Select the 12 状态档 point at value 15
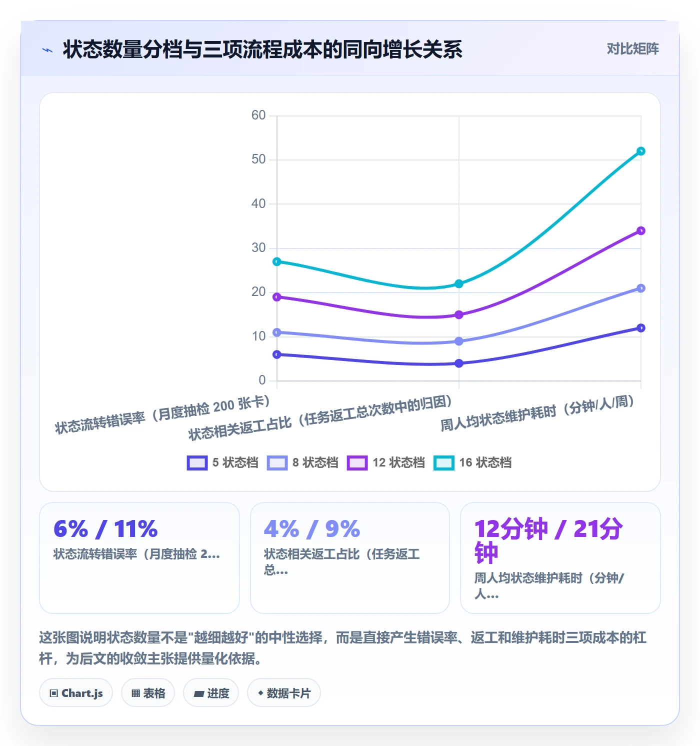 click(x=459, y=314)
